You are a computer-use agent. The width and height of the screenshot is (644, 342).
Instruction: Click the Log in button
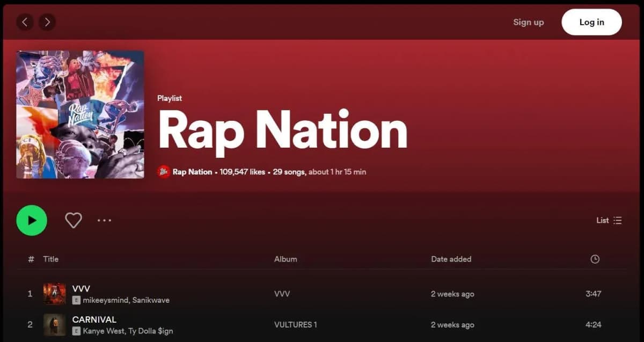click(591, 22)
